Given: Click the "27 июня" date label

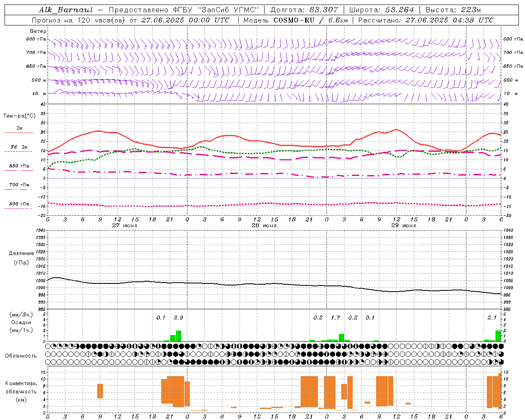Looking at the screenshot, I should tap(125, 226).
